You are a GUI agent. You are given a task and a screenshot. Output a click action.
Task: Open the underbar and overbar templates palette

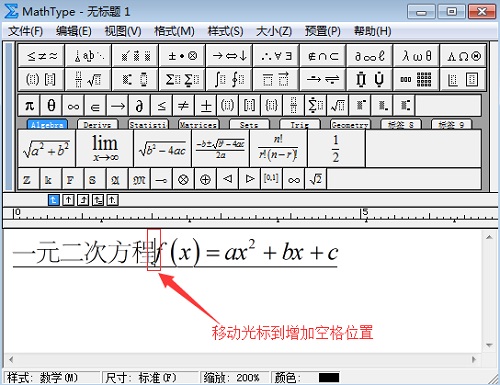[x=276, y=79]
